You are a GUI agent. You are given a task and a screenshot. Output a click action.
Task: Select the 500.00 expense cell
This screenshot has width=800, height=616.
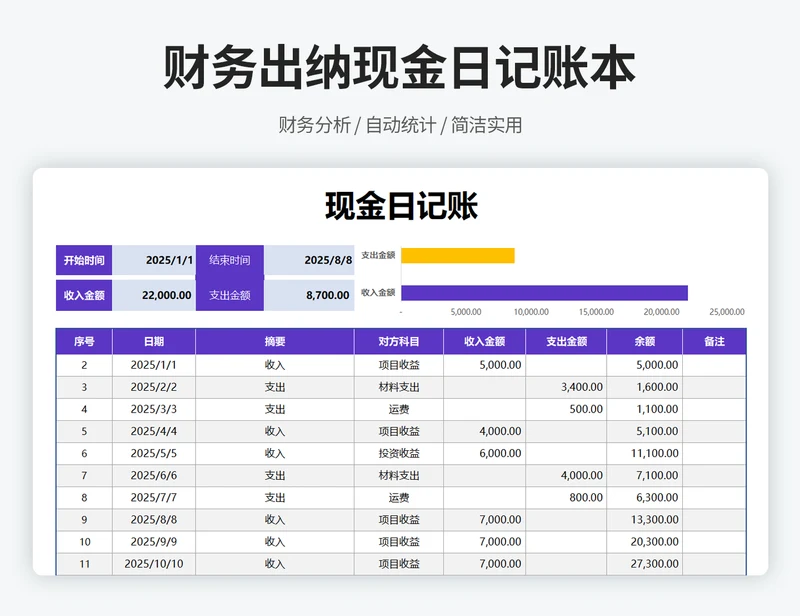pyautogui.click(x=566, y=409)
